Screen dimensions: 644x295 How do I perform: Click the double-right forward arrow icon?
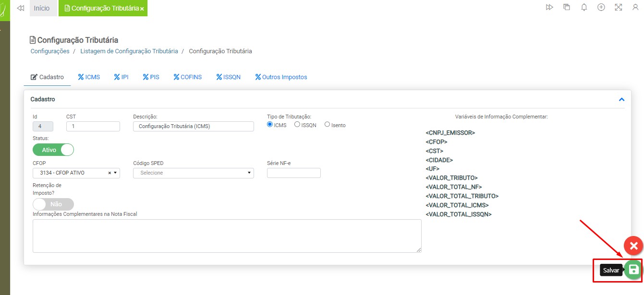pos(549,7)
